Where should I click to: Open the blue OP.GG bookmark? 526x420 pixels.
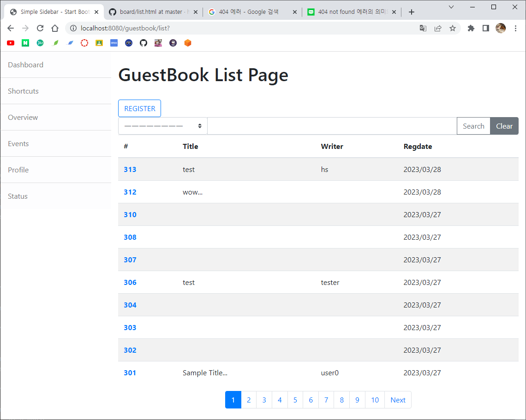click(114, 43)
